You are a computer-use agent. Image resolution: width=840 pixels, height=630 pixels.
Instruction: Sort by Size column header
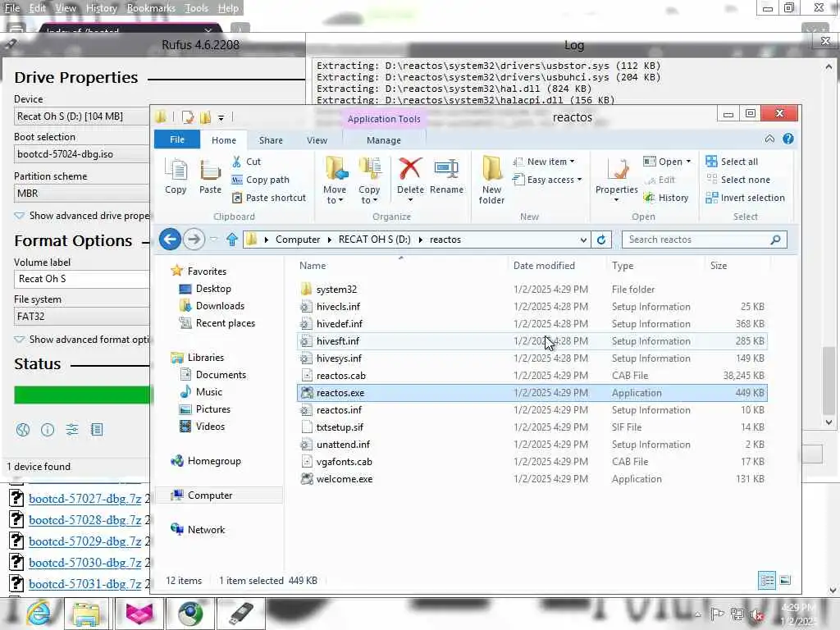[719, 265]
